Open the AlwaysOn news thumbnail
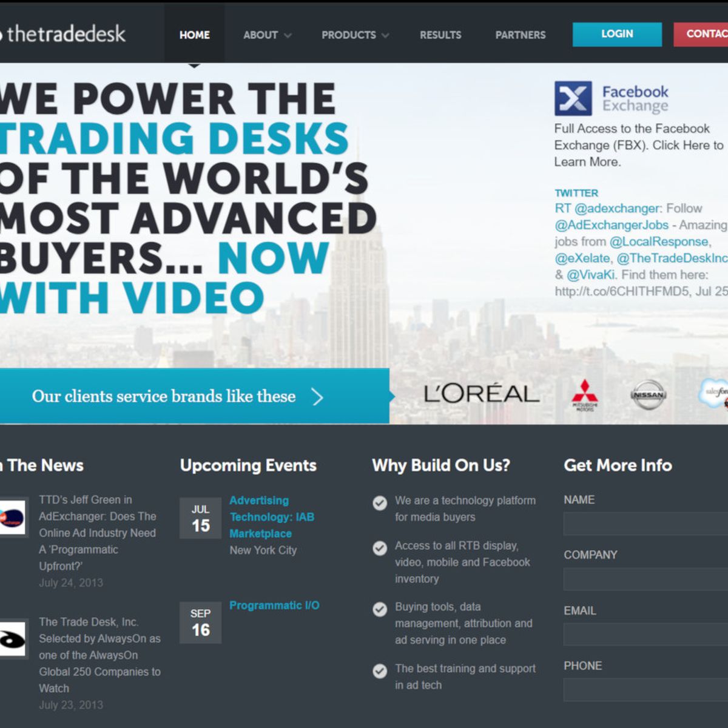 pyautogui.click(x=12, y=639)
